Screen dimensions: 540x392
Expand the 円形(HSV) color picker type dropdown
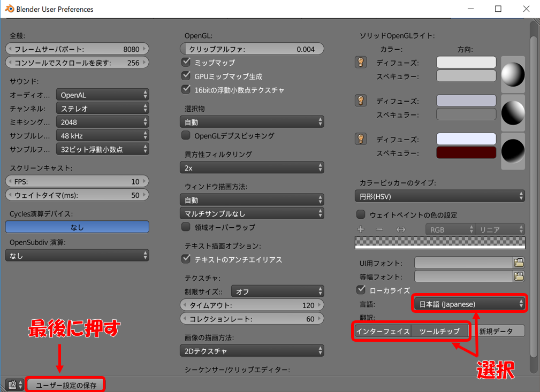click(x=439, y=196)
